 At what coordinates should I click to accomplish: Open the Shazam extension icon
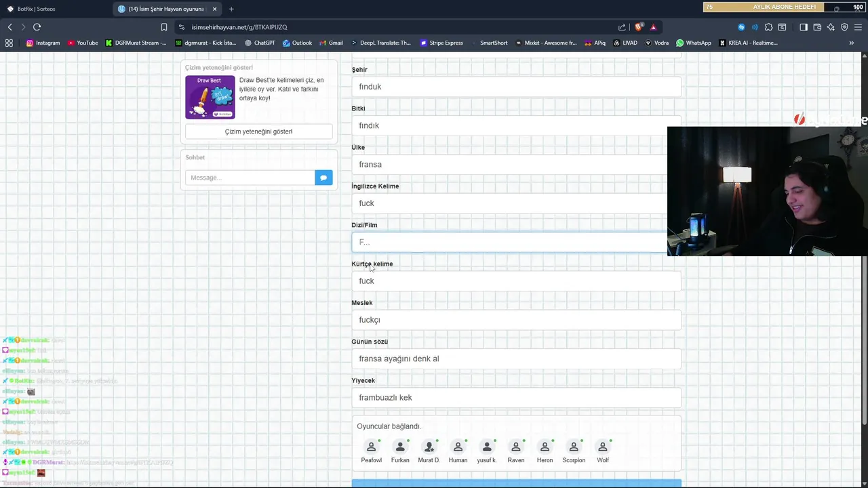tap(741, 27)
